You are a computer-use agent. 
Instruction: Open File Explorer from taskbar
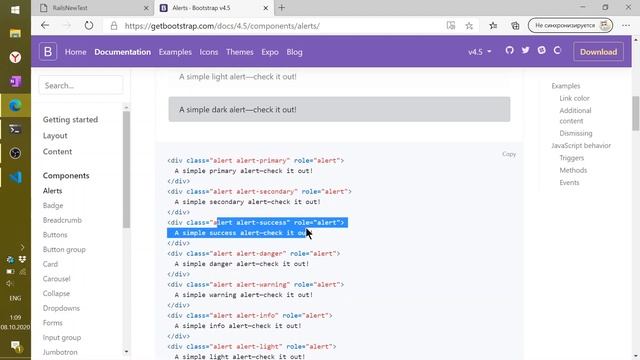tap(15, 33)
